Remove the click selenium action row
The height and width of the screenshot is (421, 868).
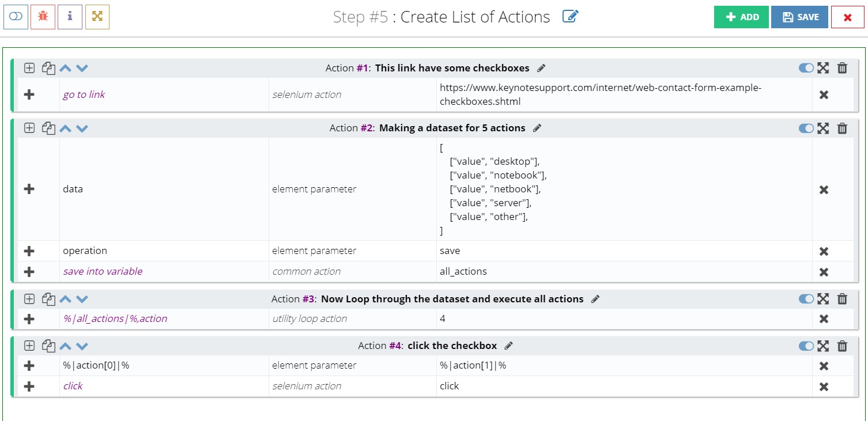point(824,386)
